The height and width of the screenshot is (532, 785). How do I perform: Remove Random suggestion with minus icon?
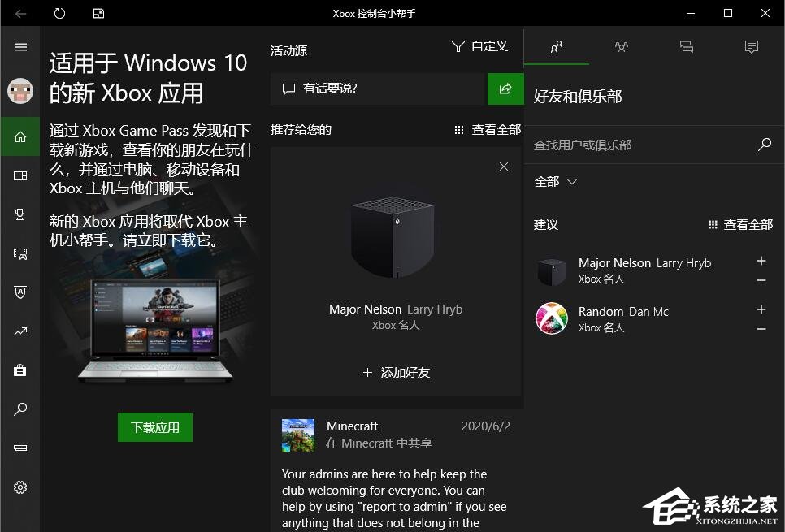coord(761,329)
